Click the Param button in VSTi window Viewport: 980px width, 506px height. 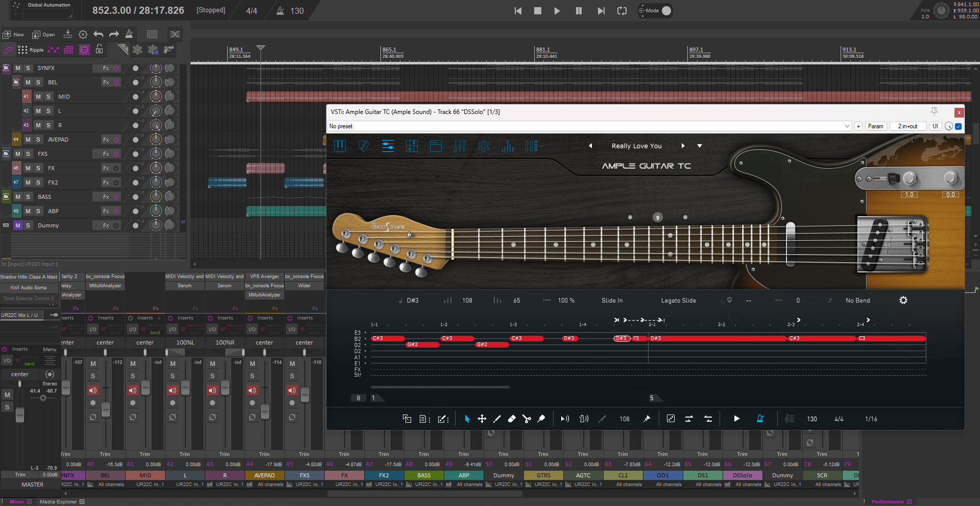pyautogui.click(x=875, y=126)
